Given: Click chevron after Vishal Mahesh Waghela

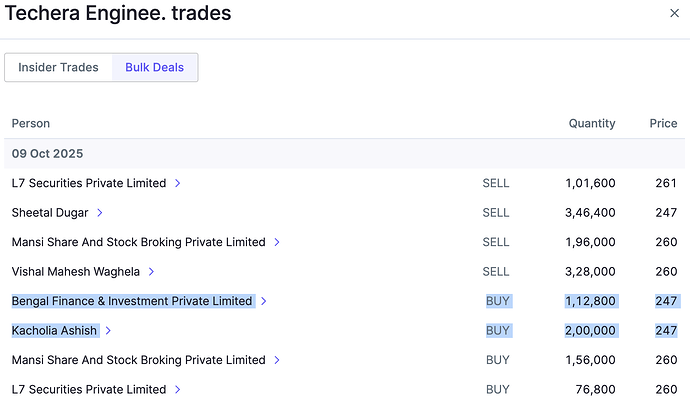Looking at the screenshot, I should click(x=151, y=272).
